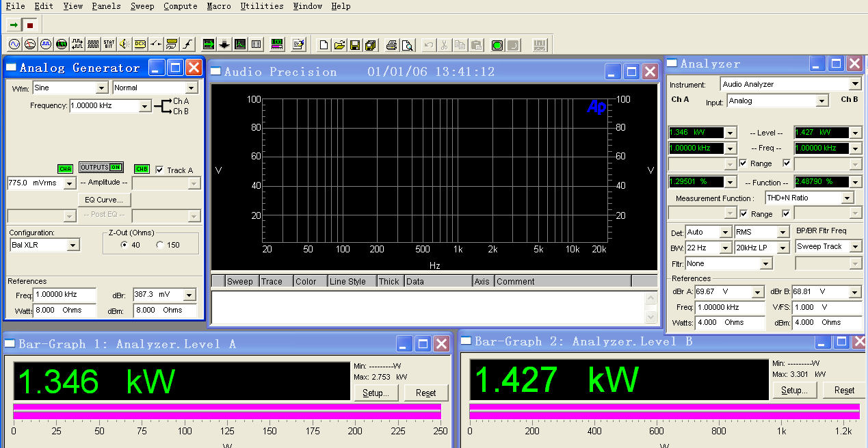Click the Undo toolbar icon

click(x=428, y=45)
